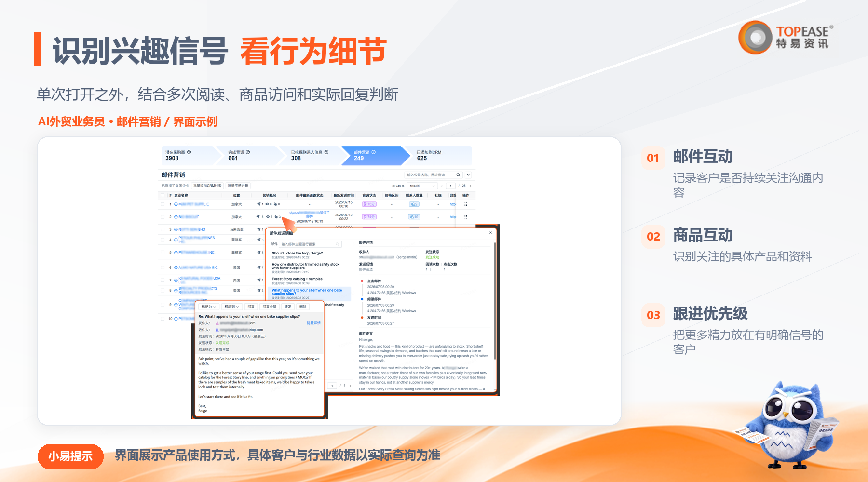This screenshot has width=868, height=482.
Task: Open the 移动到 dropdown
Action: 231,307
